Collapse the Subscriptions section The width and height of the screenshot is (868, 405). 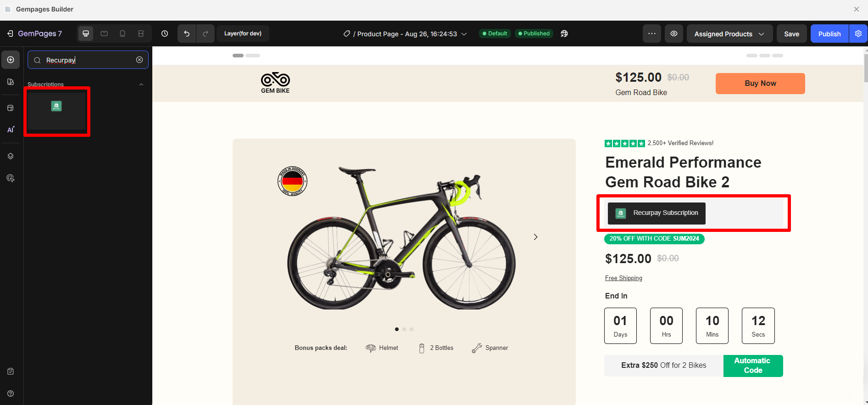[x=141, y=84]
